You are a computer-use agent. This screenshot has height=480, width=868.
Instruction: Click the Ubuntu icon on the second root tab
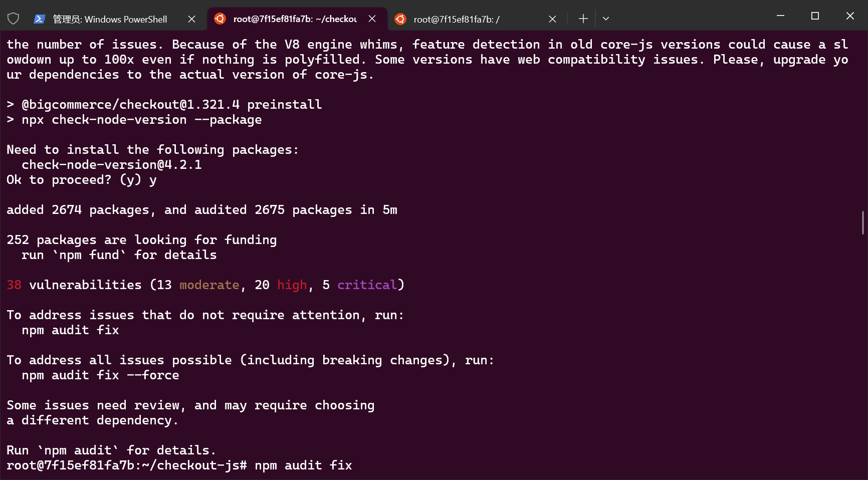pos(400,19)
